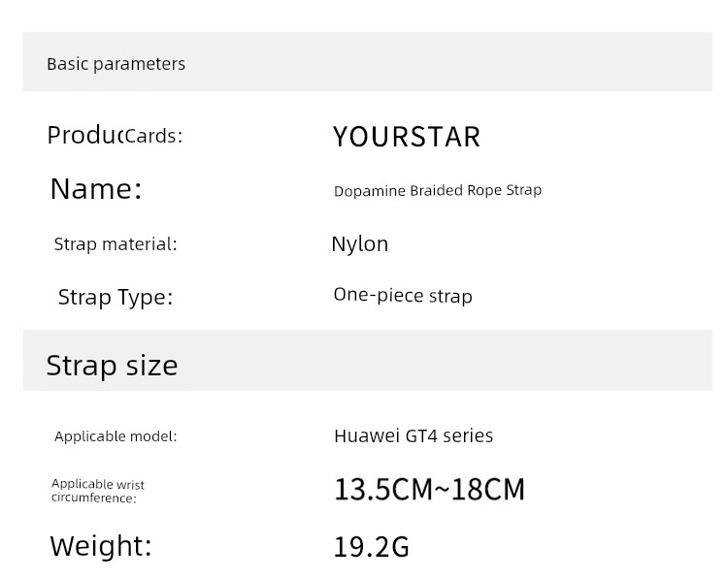Click the Basic parameters header
728x579 pixels.
tap(116, 64)
